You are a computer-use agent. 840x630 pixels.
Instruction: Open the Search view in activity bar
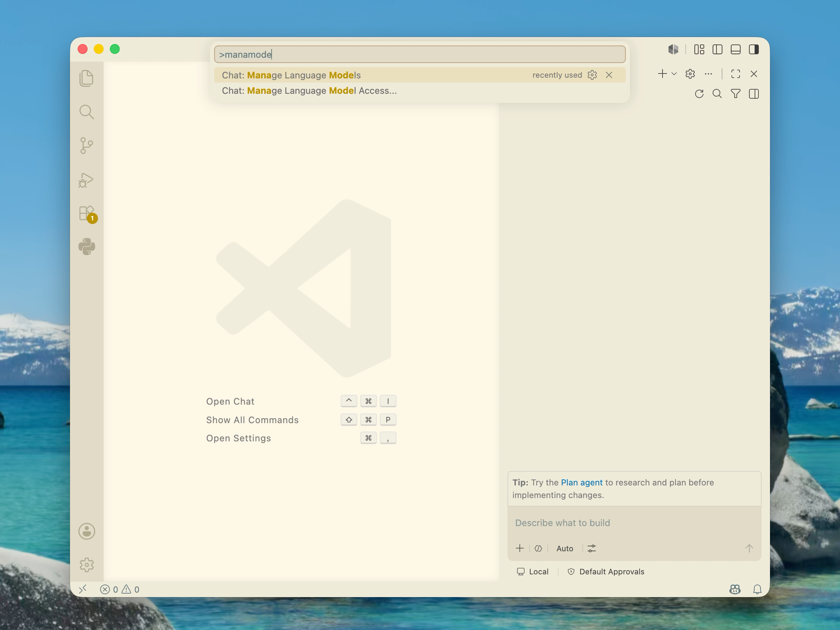click(86, 112)
